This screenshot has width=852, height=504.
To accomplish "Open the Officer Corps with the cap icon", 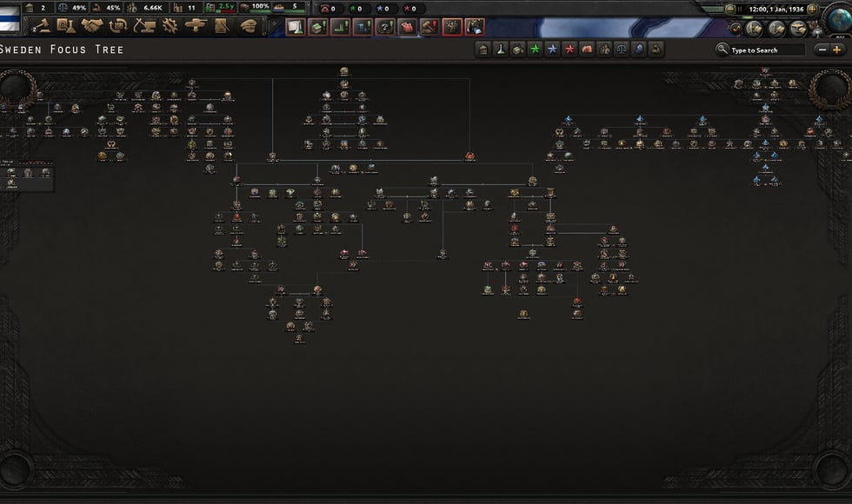I will 249,26.
